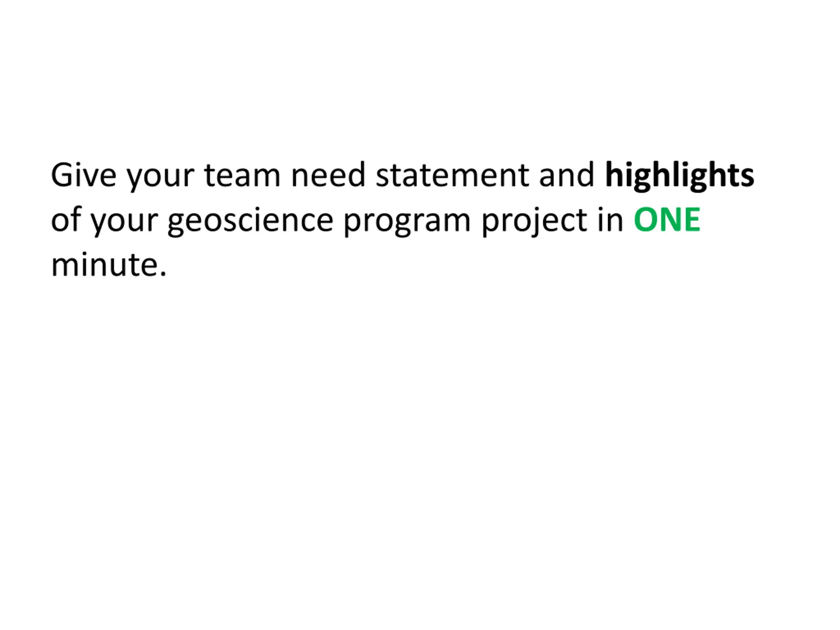Click the word "of" starting the second line
This screenshot has height=630, width=840.
[x=66, y=220]
